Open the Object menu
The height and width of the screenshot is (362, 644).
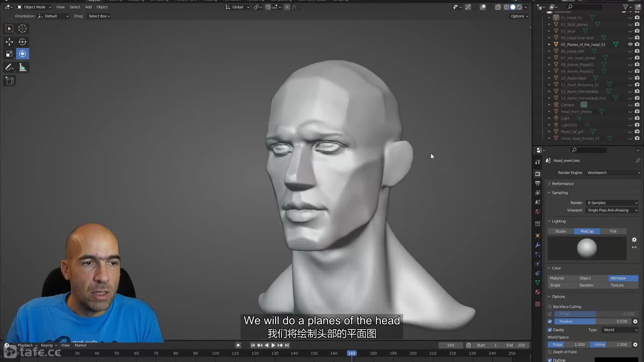[102, 7]
